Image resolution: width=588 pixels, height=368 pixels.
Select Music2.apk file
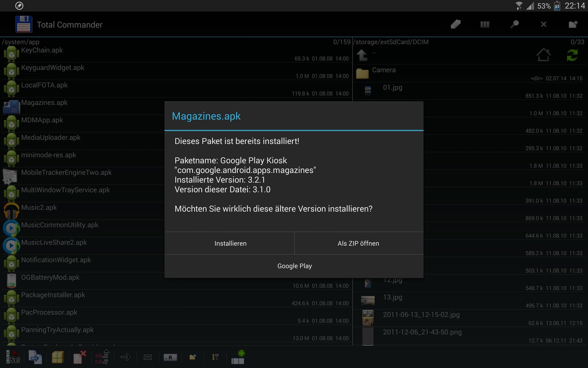(83, 211)
